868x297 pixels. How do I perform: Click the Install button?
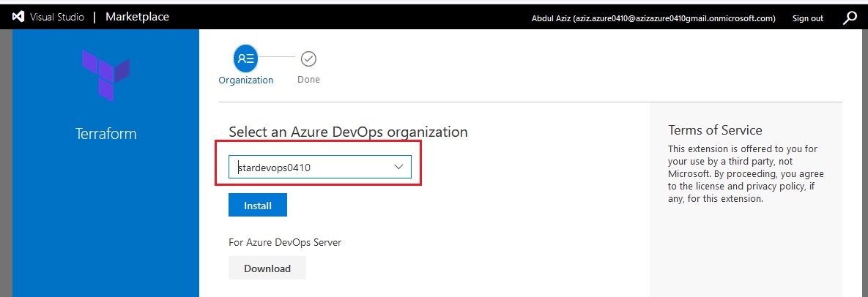pyautogui.click(x=257, y=205)
